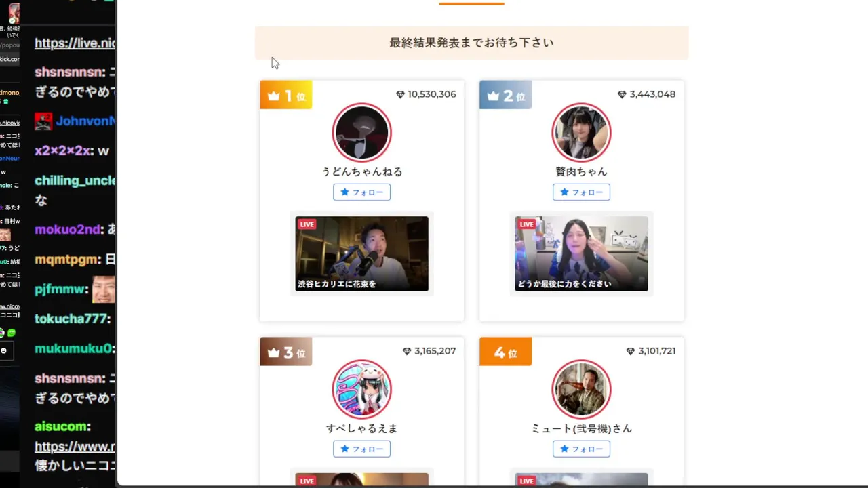Click the すぺしゃるえま channel name
868x488 pixels.
pyautogui.click(x=361, y=428)
